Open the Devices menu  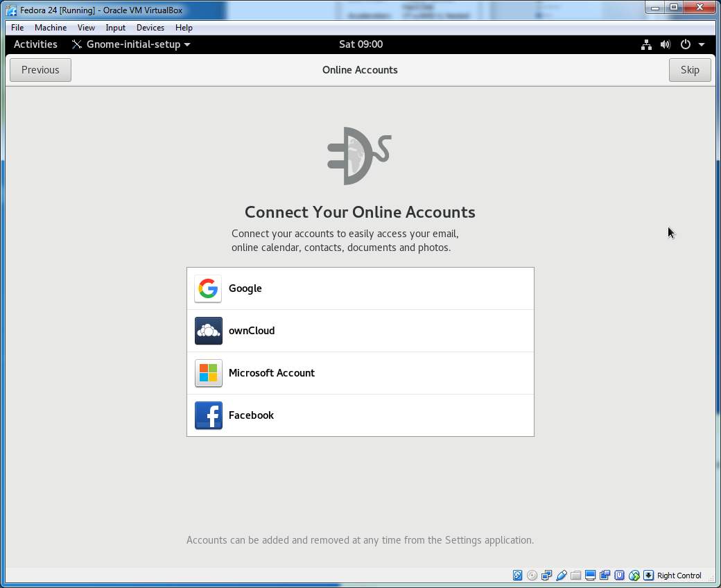point(150,28)
